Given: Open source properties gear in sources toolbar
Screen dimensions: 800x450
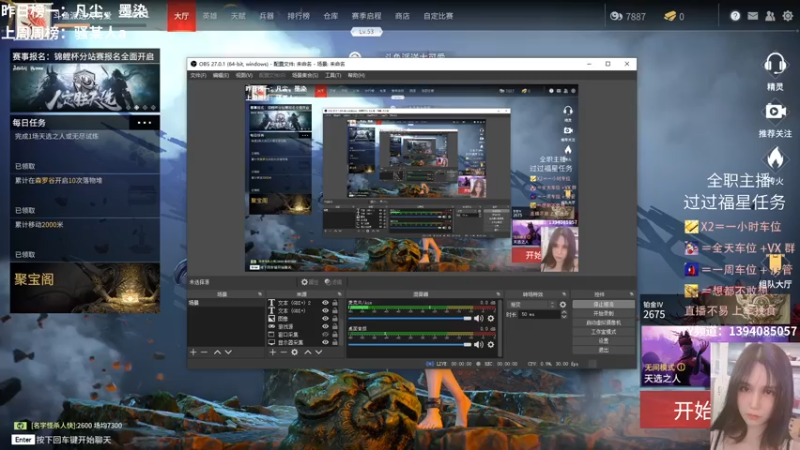Looking at the screenshot, I should pos(294,352).
